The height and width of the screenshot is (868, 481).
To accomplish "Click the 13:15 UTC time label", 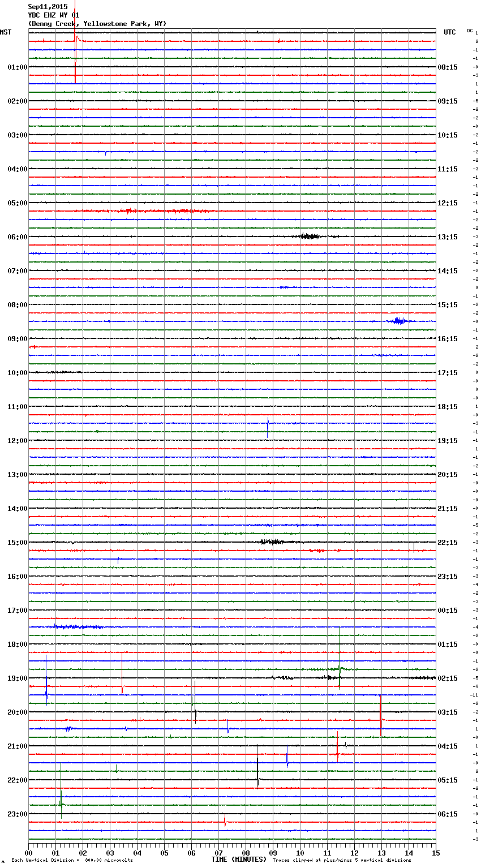I will coord(448,237).
